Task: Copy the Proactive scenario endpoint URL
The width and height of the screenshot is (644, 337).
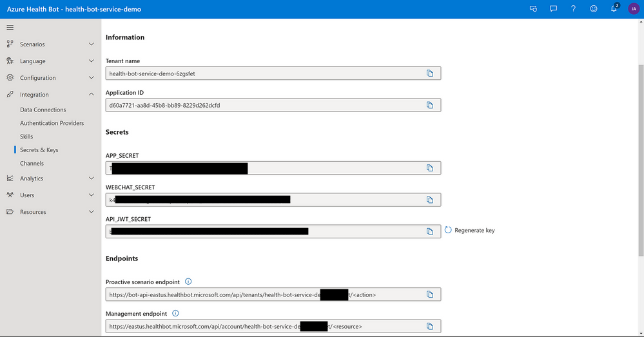Action: tap(429, 294)
